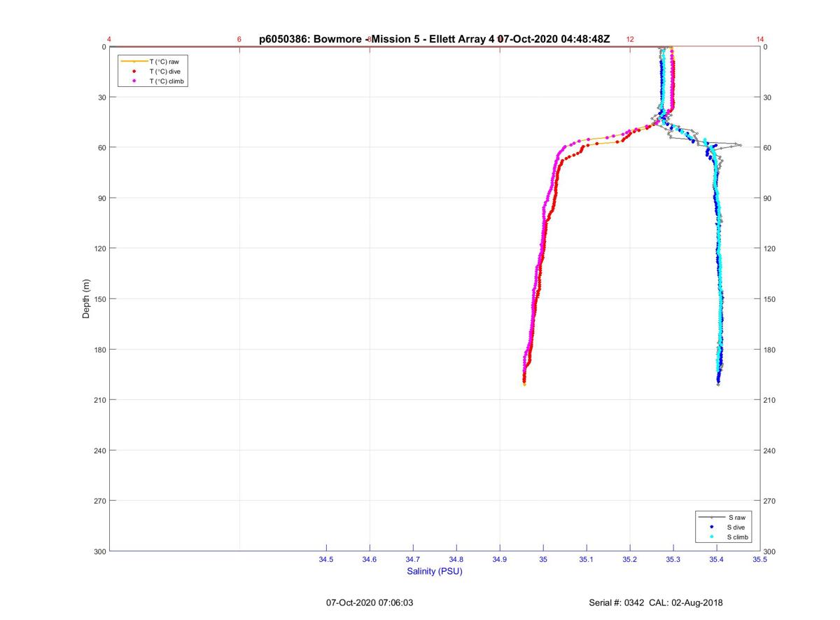The height and width of the screenshot is (620, 840).
Task: Click the blue dot marker for S dive in the legend
Action: (x=711, y=527)
